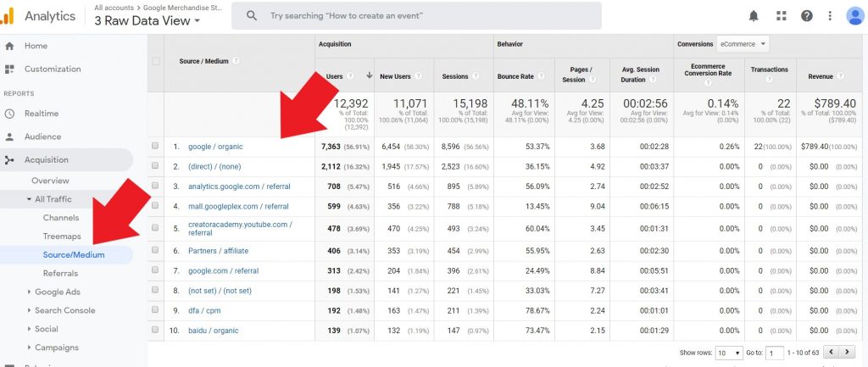
Task: Click help icon next to Bounce Rate header
Action: coord(541,76)
